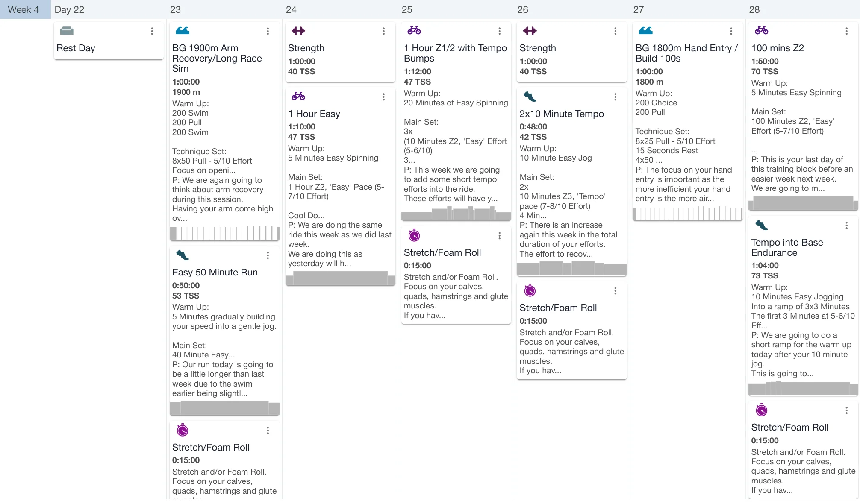860x504 pixels.
Task: Open options menu on 1 Hour Z1/2 ride
Action: [499, 31]
